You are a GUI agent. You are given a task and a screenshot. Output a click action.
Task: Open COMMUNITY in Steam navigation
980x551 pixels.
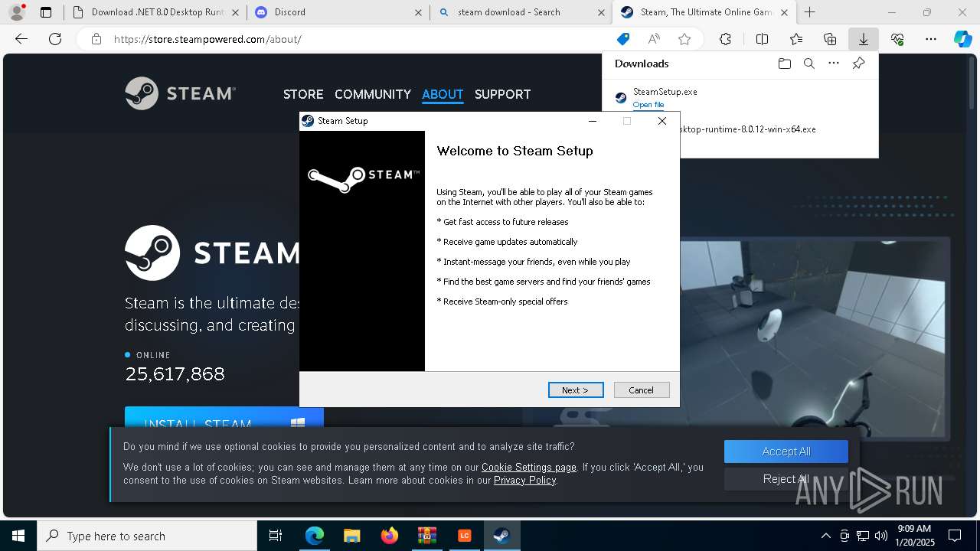(373, 94)
